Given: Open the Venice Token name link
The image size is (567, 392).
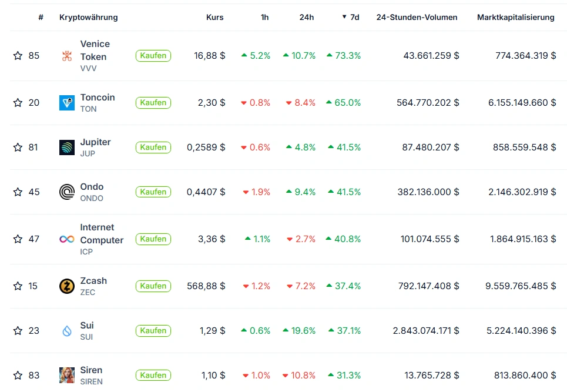Looking at the screenshot, I should click(95, 51).
